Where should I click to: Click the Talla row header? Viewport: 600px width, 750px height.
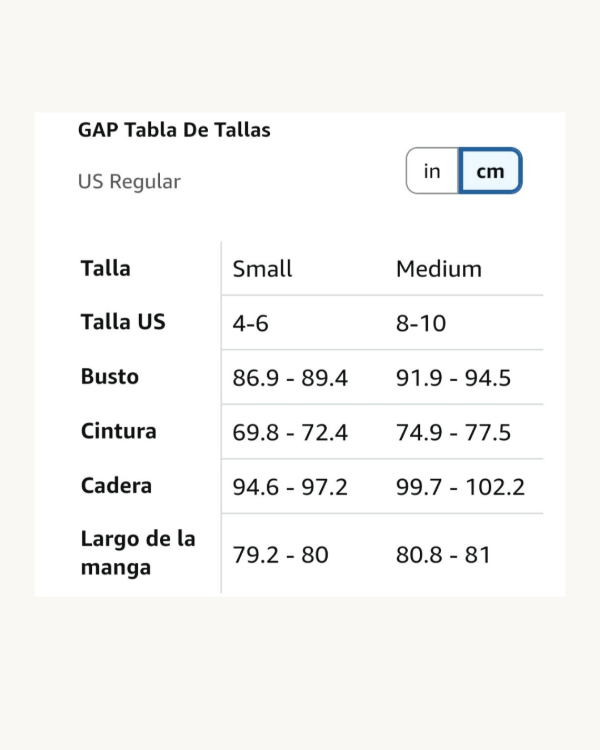click(x=105, y=269)
